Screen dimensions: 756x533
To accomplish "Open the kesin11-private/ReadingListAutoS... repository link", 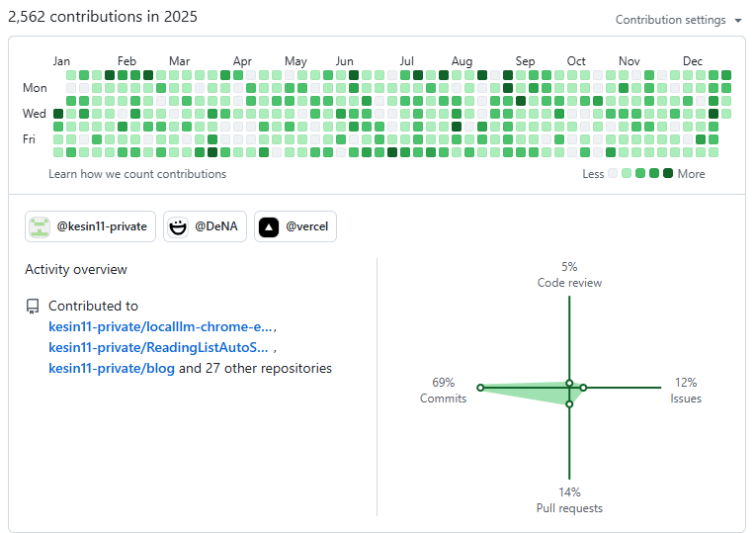I will pos(158,347).
